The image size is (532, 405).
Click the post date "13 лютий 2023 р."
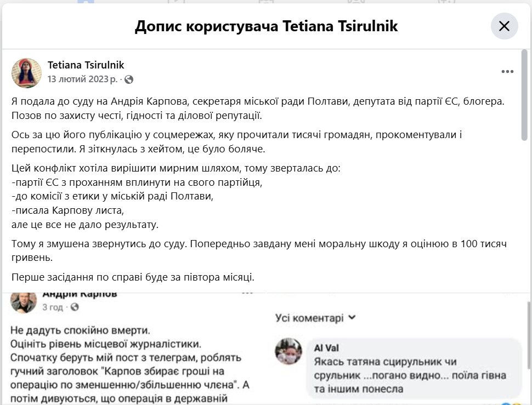[x=82, y=79]
